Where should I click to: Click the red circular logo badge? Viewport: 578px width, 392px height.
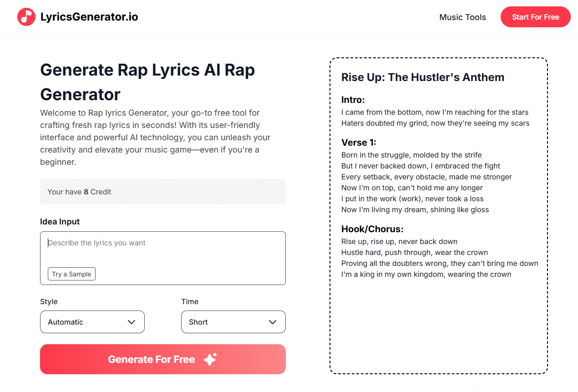(x=26, y=17)
